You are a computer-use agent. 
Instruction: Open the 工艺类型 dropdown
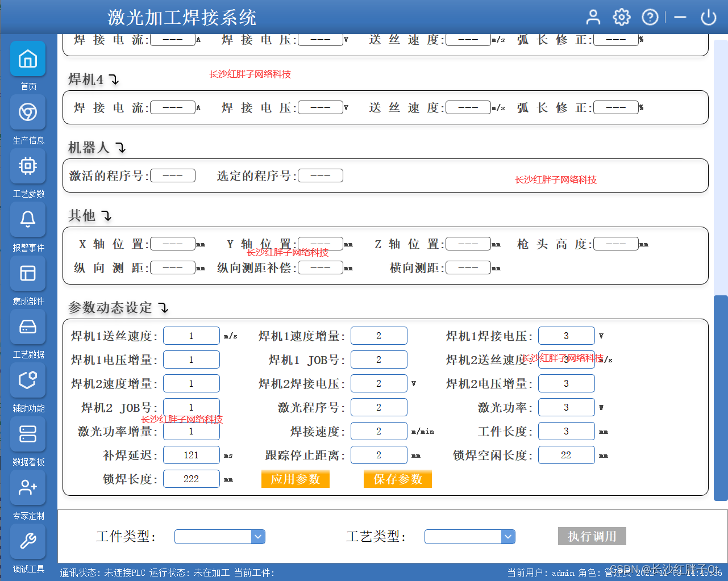470,537
